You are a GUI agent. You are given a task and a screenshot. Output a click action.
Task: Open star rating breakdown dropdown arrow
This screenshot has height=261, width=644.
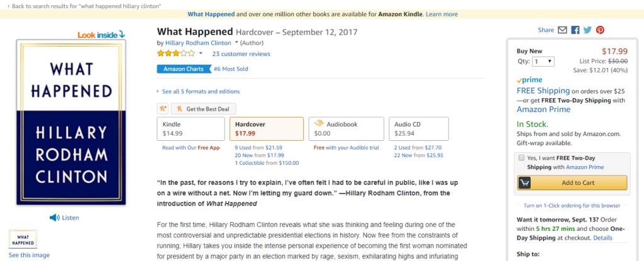201,53
